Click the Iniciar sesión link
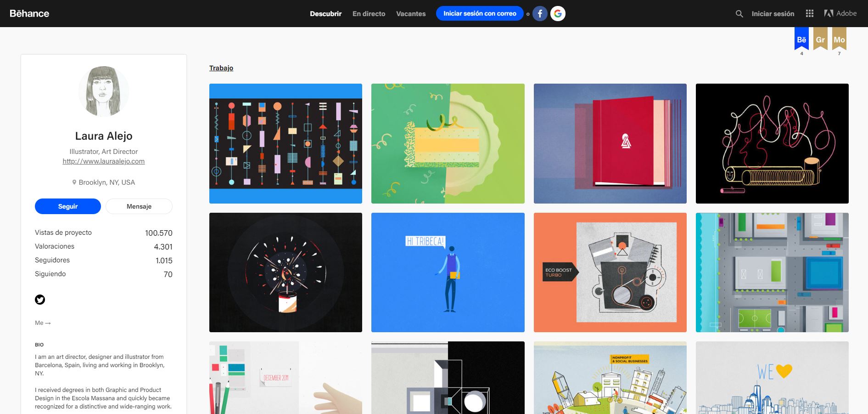 click(773, 14)
